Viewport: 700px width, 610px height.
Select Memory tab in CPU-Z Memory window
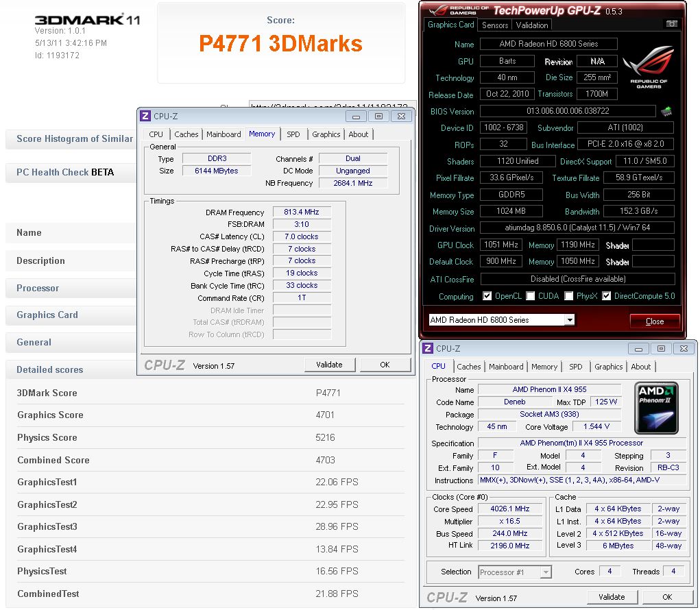point(262,134)
